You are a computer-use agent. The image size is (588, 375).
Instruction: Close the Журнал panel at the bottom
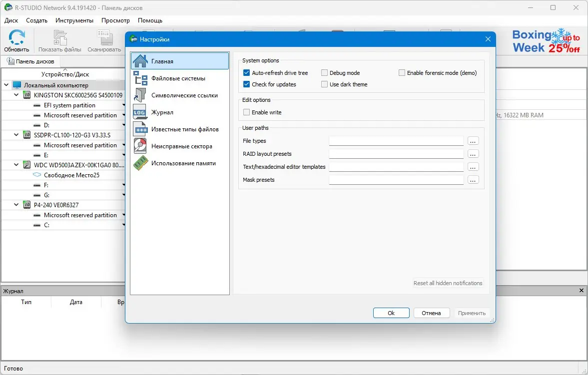tap(581, 291)
